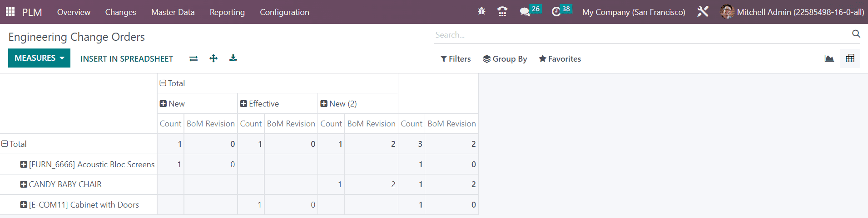Viewport: 868px width, 218px height.
Task: Open the MEASURES dropdown
Action: coord(39,58)
